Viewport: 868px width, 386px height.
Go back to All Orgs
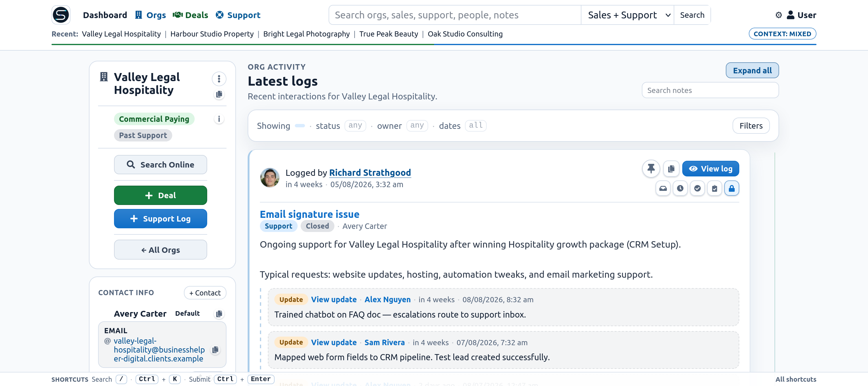tap(160, 250)
